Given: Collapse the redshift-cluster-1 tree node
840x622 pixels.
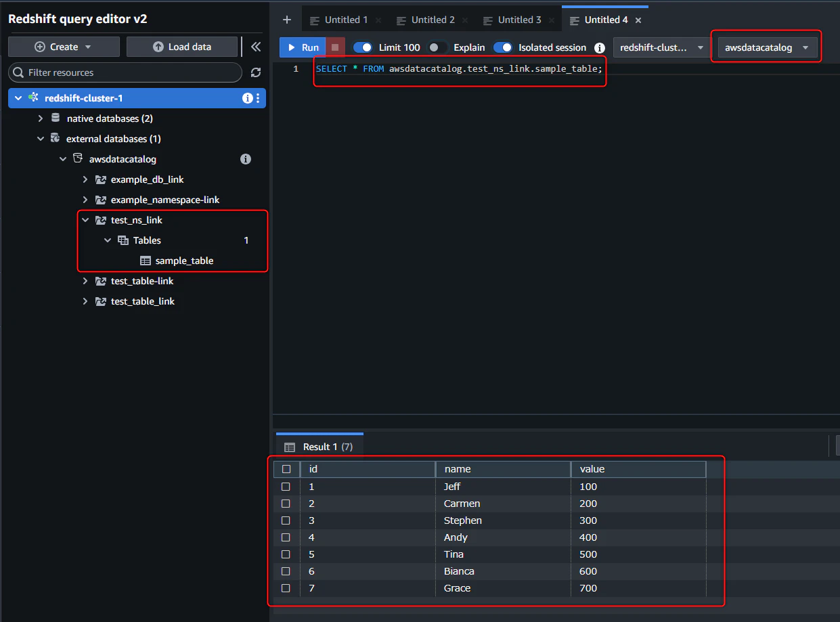Looking at the screenshot, I should pyautogui.click(x=19, y=98).
